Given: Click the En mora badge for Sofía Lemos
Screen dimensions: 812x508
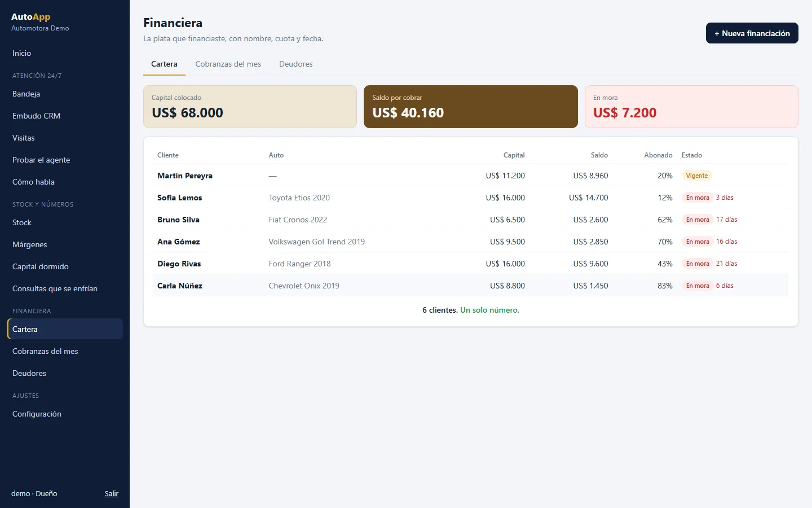Looking at the screenshot, I should pyautogui.click(x=698, y=198).
